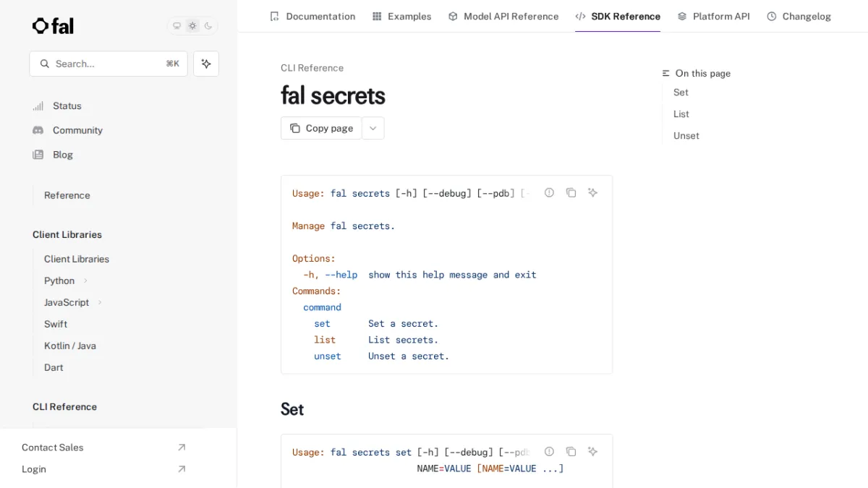Click the Documentation tab book icon
868x488 pixels.
[274, 16]
